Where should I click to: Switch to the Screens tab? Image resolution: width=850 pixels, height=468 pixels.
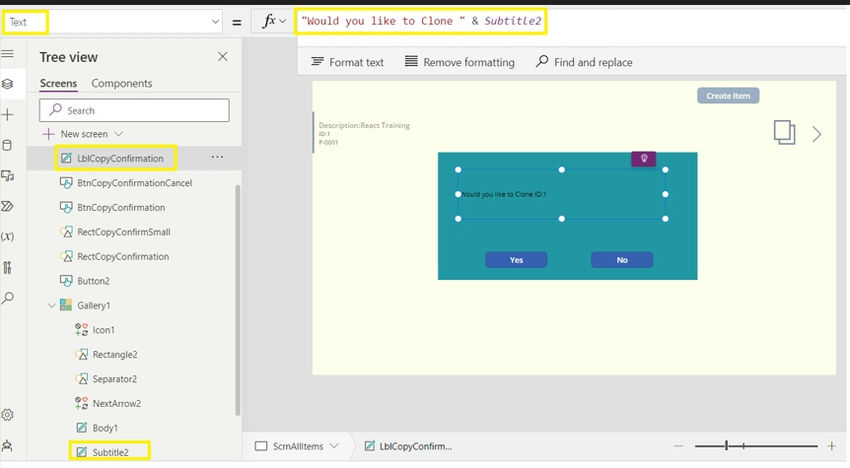point(58,84)
